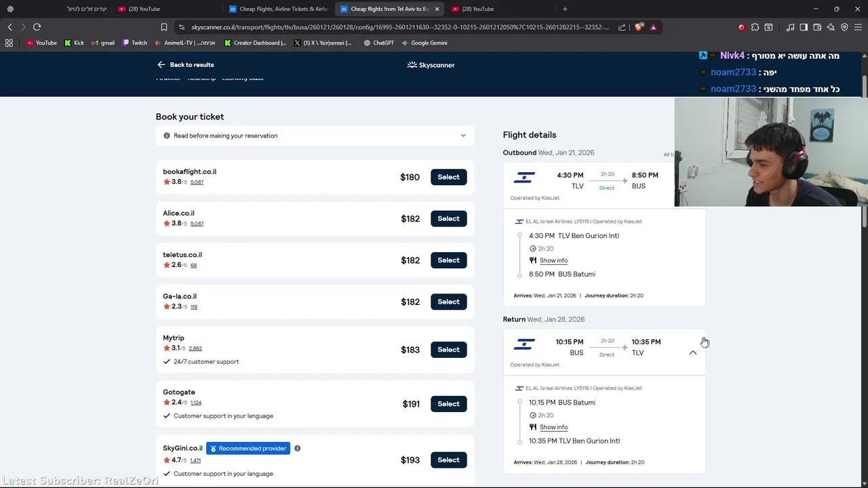Select the bookaflight.co.il $180 offer

[x=448, y=177]
